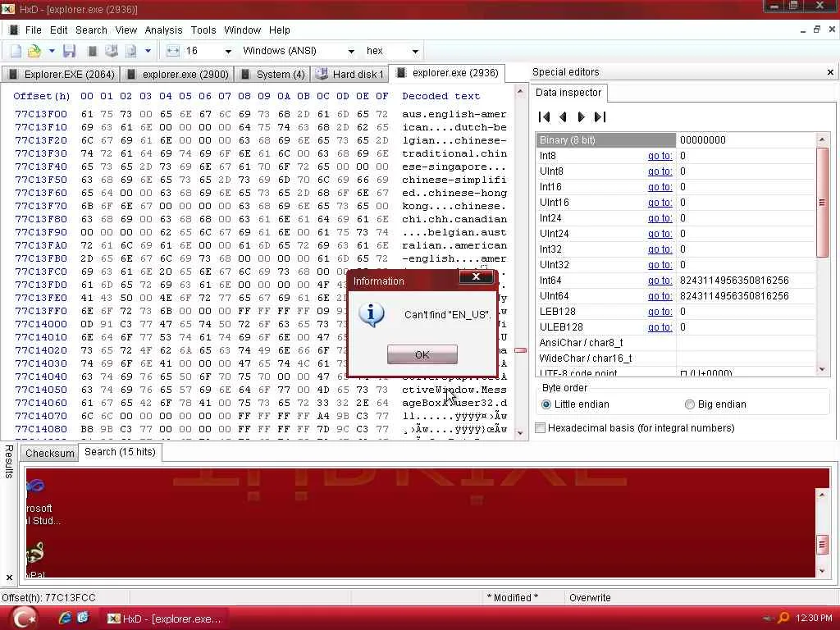Select Big endian byte order
This screenshot has width=840, height=630.
click(715, 404)
